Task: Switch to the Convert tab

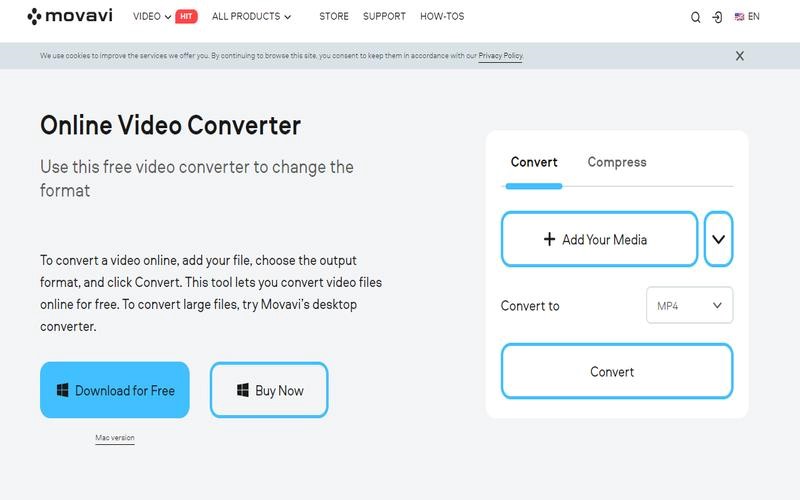Action: click(x=534, y=162)
